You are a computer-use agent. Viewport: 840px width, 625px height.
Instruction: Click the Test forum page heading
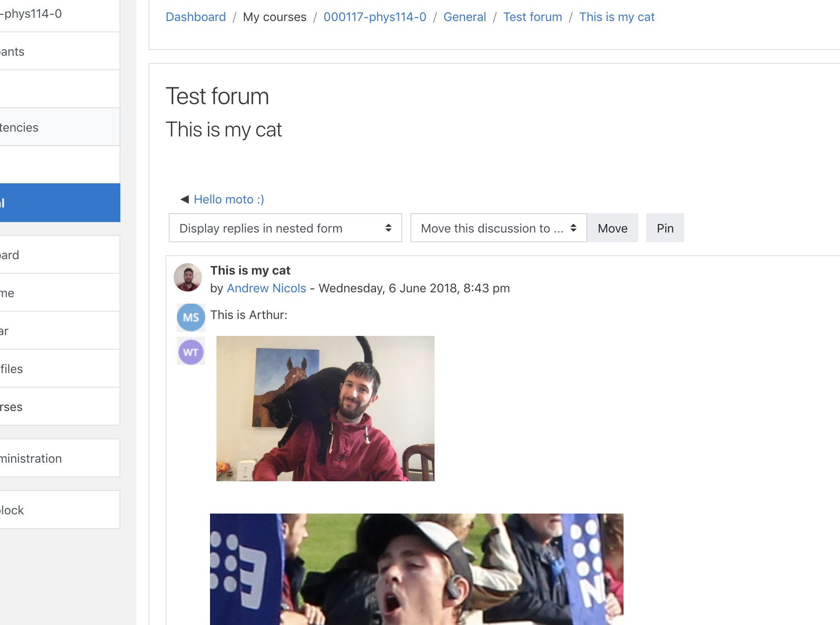(x=217, y=96)
